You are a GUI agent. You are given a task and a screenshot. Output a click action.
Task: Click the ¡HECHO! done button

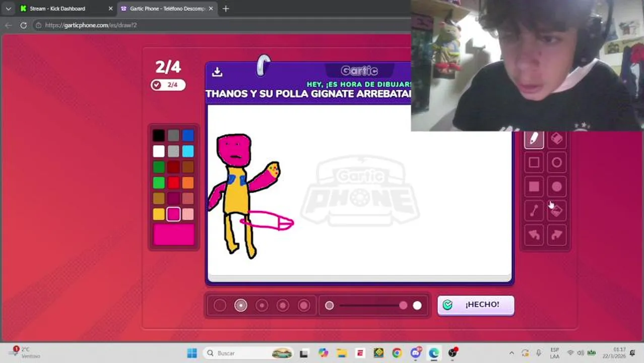(476, 305)
